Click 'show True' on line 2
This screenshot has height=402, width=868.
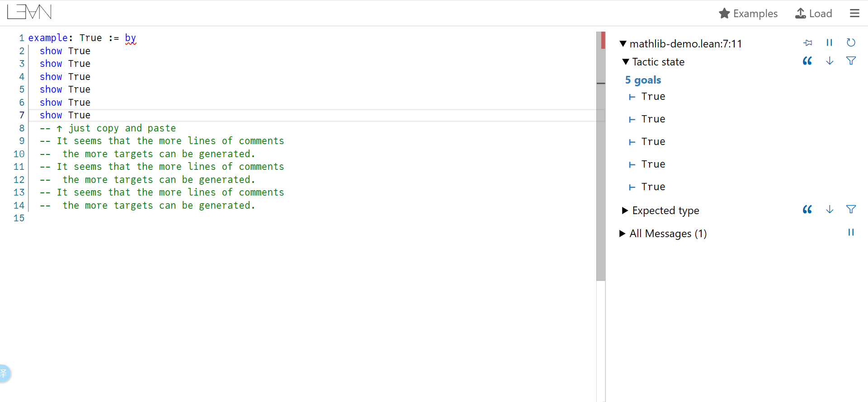coord(65,51)
